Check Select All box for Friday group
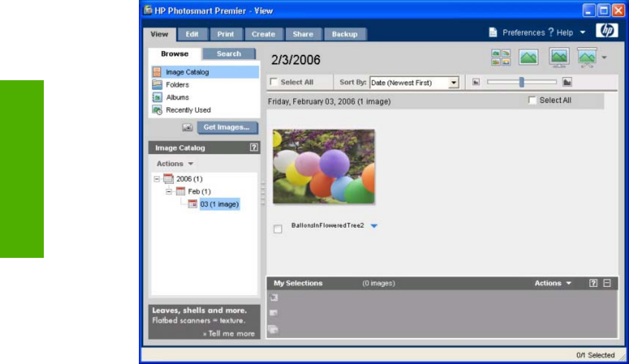 pos(532,100)
